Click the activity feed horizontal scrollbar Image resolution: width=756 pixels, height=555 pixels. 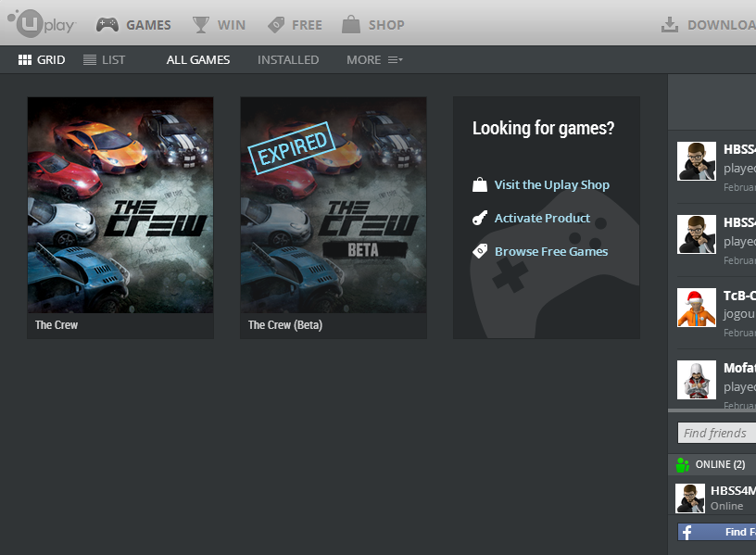[712, 410]
